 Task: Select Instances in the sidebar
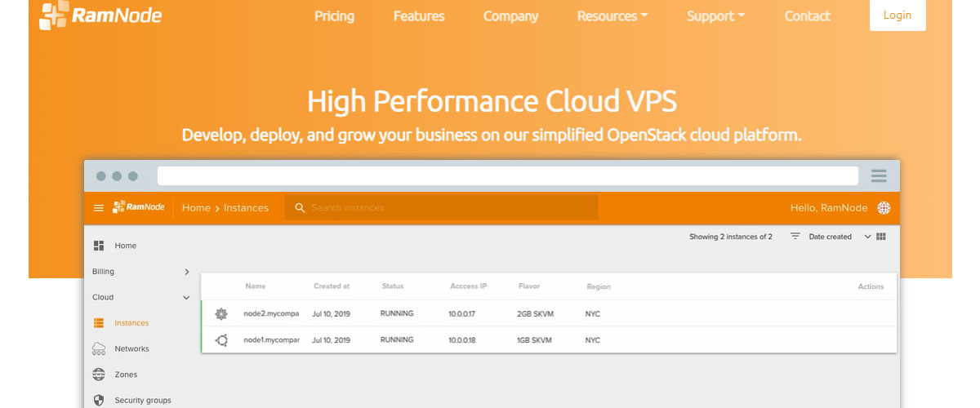pyautogui.click(x=131, y=323)
